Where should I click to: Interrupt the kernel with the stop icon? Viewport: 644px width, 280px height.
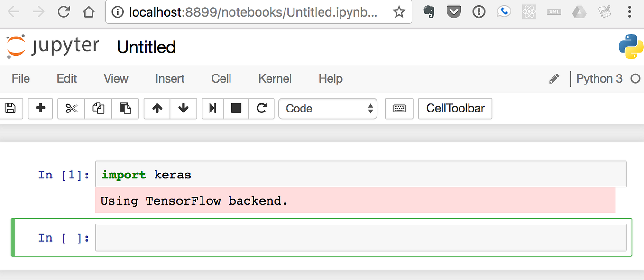click(x=236, y=108)
